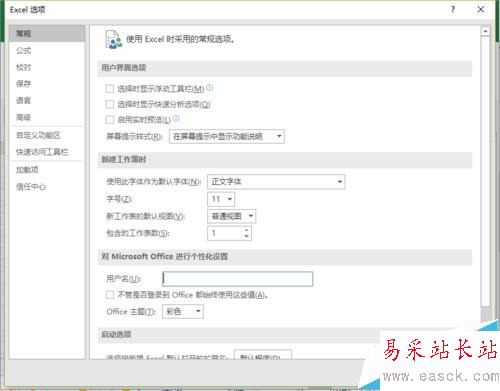The height and width of the screenshot is (391, 500).
Task: Click info icon next to 浮动工具栏 option
Action: (x=209, y=88)
